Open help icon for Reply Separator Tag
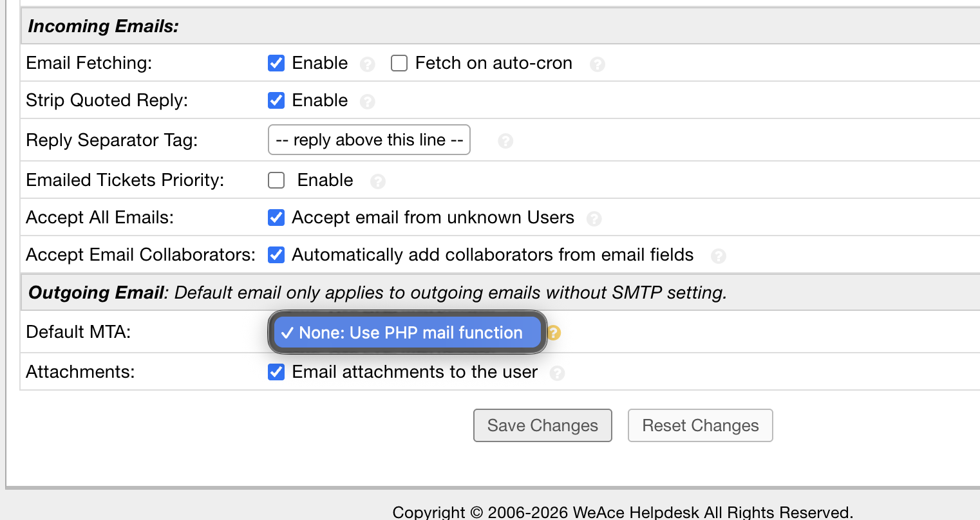 click(505, 141)
